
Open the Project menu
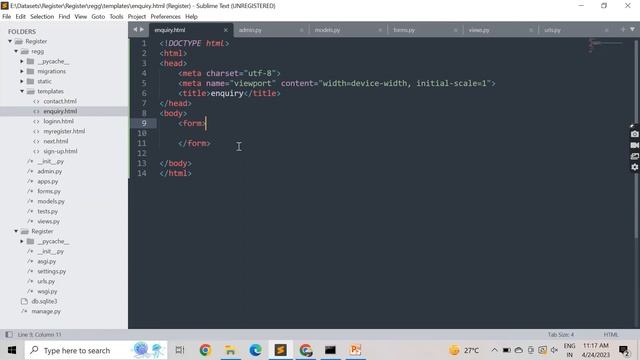click(137, 17)
